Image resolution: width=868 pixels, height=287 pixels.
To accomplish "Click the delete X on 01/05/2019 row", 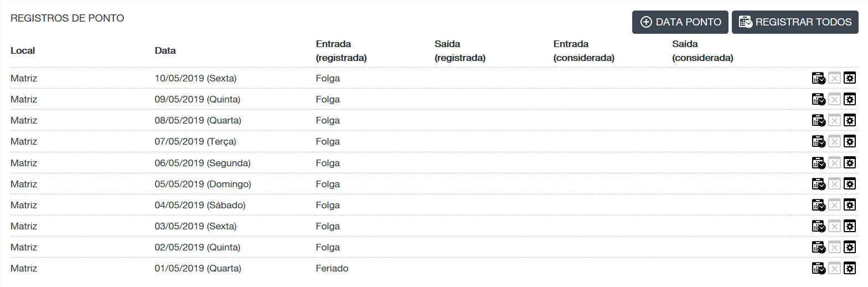I will tap(834, 269).
